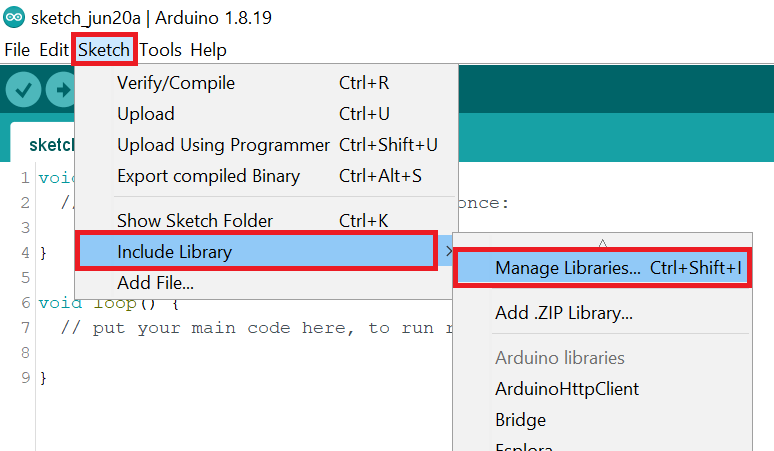The width and height of the screenshot is (774, 451).
Task: Close the highlighted Sketch menu
Action: [x=104, y=50]
